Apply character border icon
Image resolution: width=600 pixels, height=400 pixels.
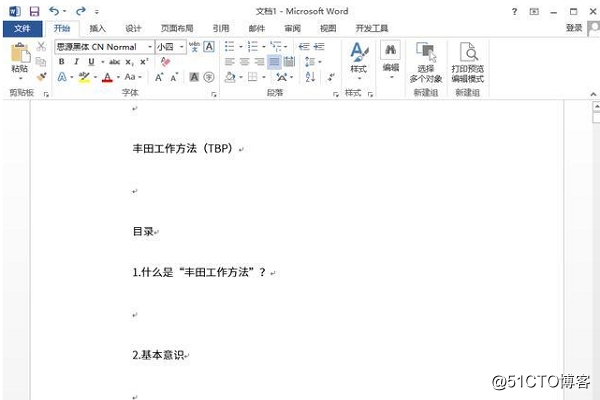209,47
